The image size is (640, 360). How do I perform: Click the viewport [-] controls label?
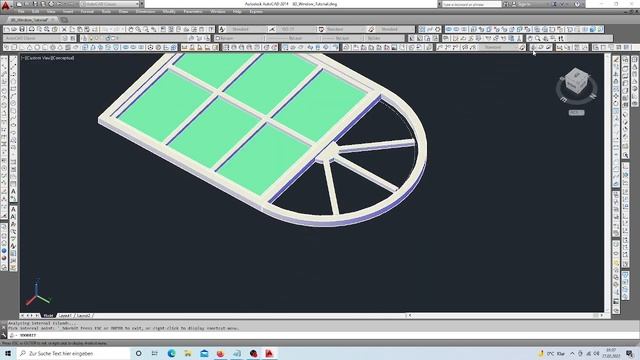[23, 58]
